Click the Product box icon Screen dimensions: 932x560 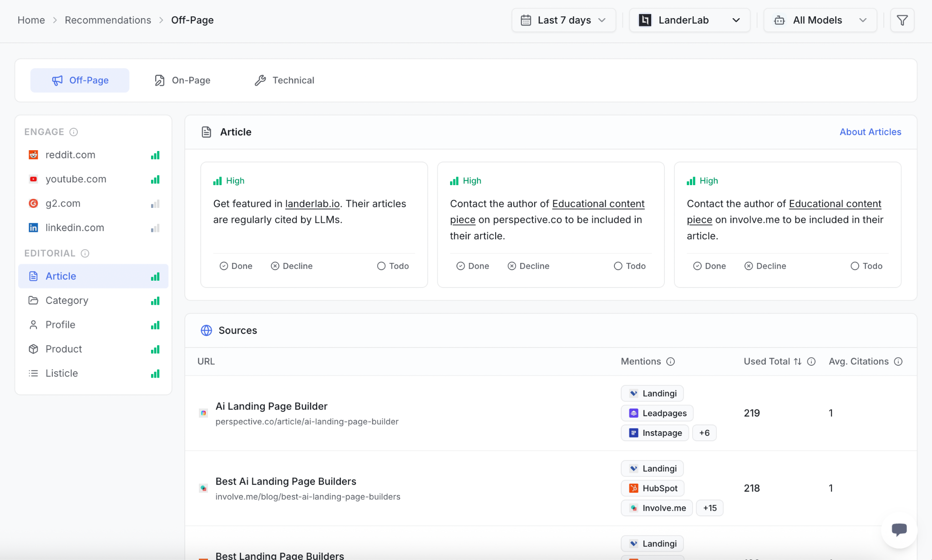[33, 349]
